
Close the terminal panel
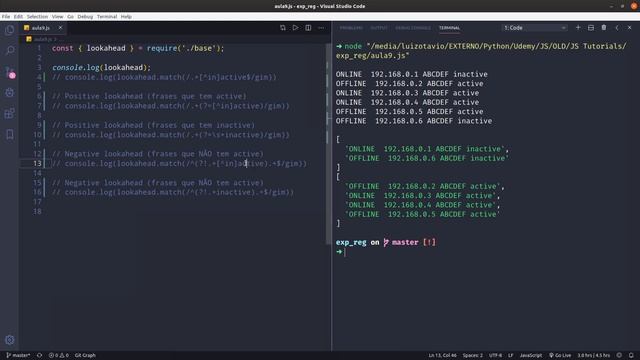click(x=629, y=28)
